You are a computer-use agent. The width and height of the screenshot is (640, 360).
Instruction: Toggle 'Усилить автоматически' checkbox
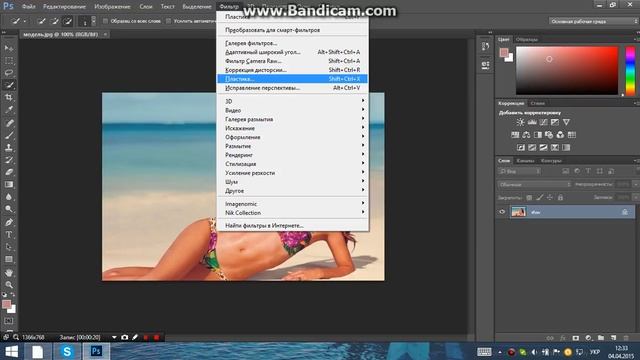[x=169, y=21]
